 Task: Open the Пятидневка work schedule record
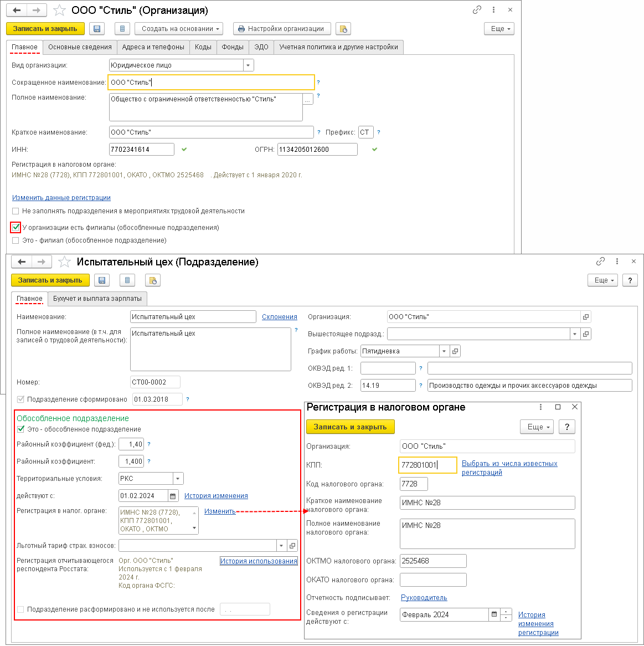(455, 351)
